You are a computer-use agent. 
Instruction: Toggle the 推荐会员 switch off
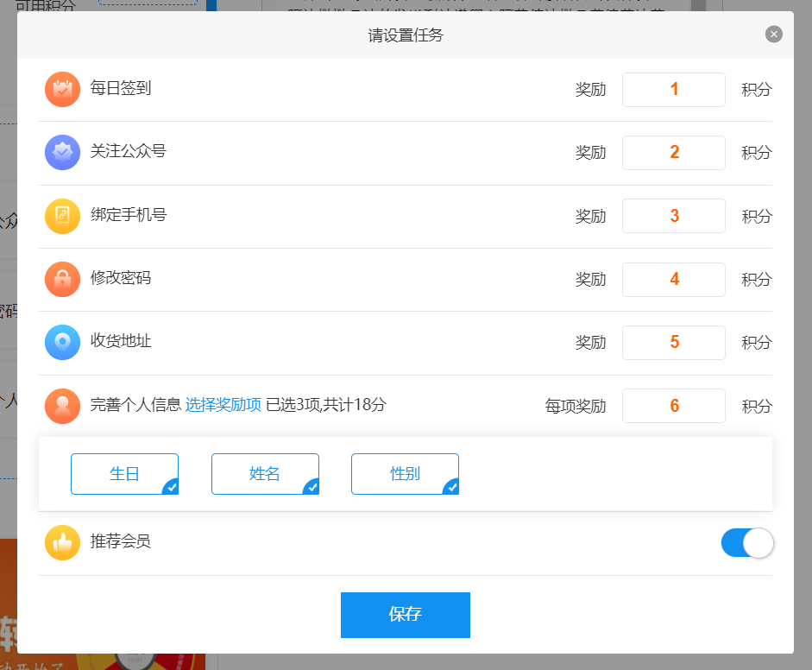pyautogui.click(x=746, y=543)
